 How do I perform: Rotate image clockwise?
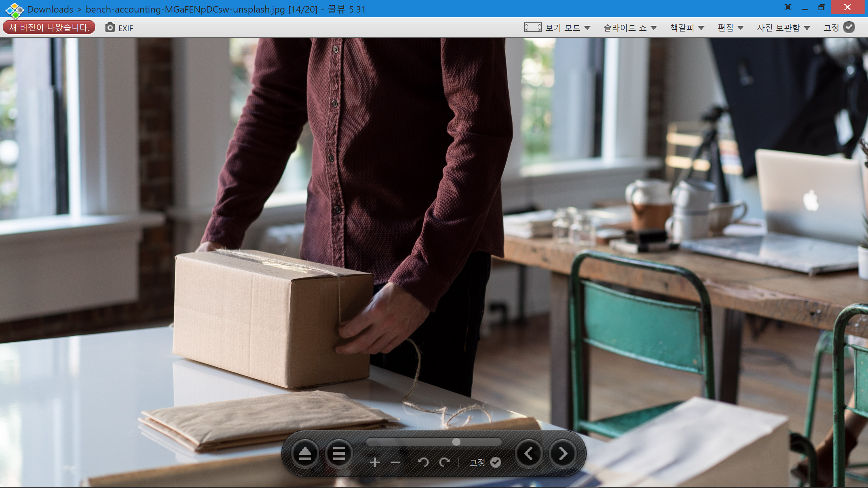445,462
